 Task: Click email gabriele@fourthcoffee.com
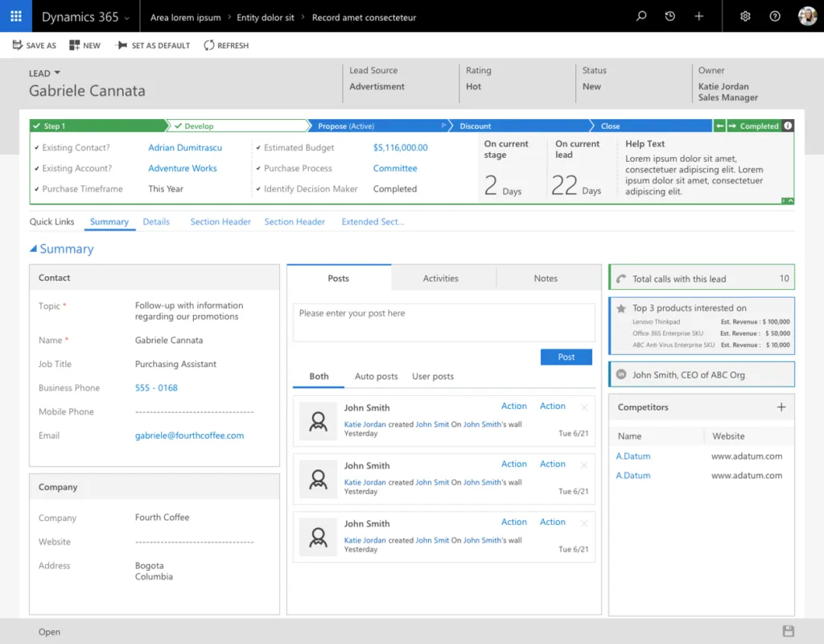point(189,436)
